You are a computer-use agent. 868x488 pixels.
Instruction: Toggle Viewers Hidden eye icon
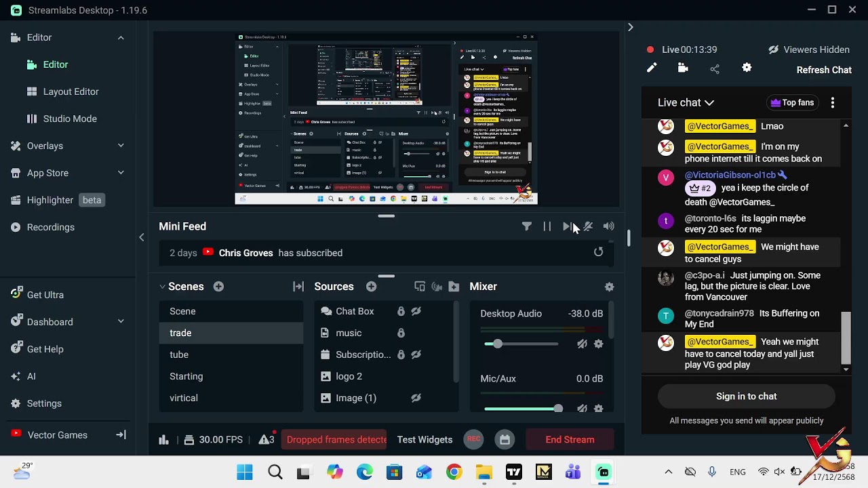(x=773, y=49)
